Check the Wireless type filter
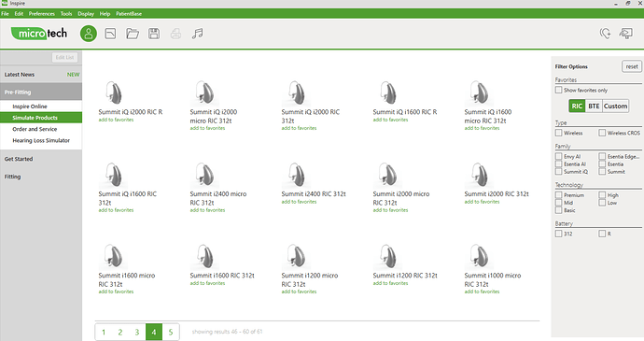644x341 pixels. pos(558,133)
